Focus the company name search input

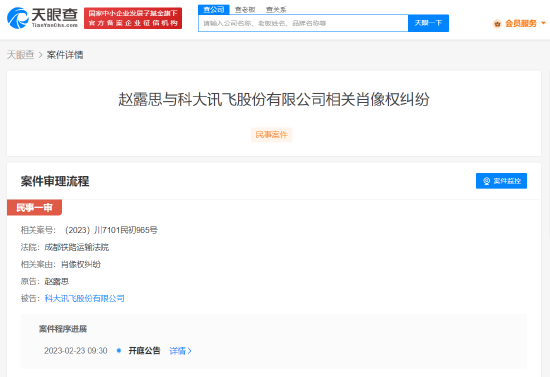pos(303,23)
